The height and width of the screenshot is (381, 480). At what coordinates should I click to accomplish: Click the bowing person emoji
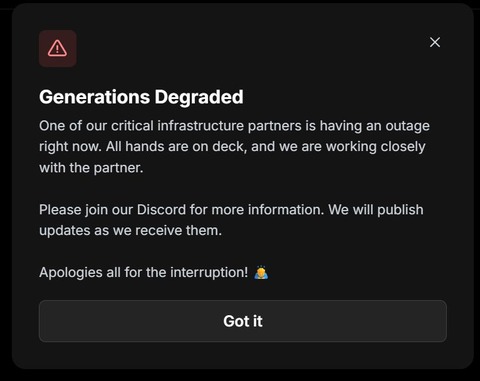(261, 272)
